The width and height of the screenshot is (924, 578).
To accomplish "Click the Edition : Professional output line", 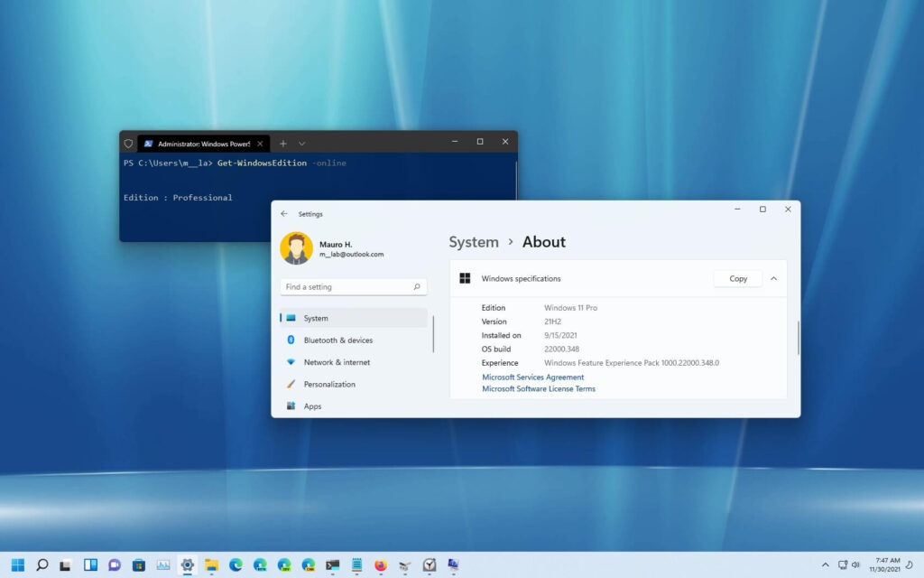I will point(178,198).
